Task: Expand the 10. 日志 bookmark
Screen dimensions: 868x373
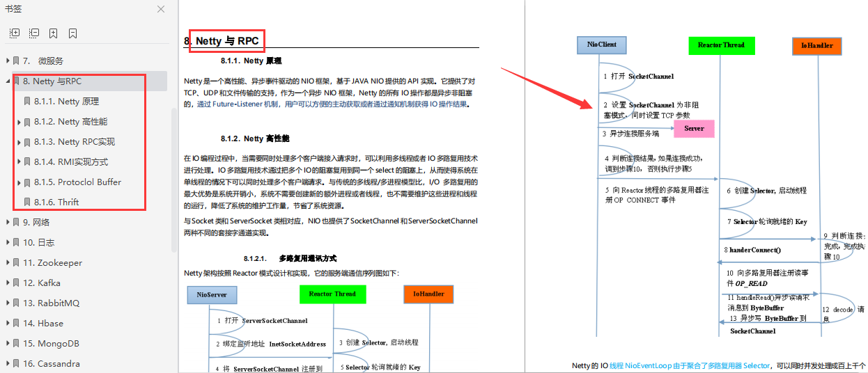Action: pyautogui.click(x=8, y=243)
